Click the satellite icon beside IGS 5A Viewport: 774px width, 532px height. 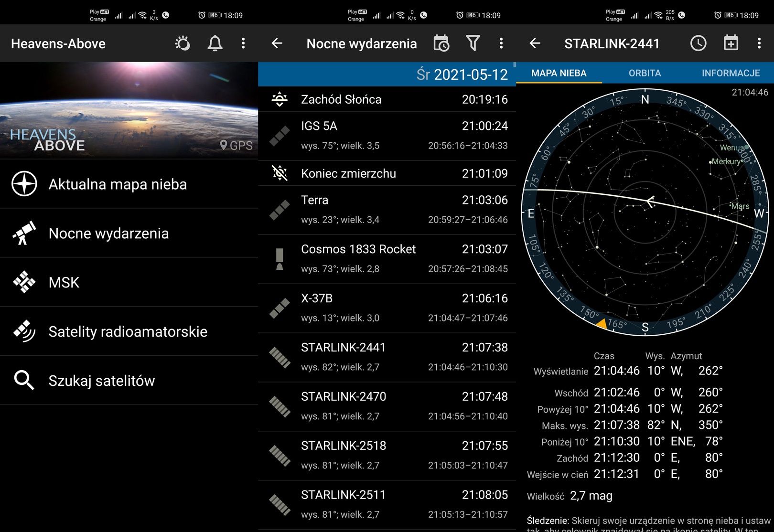pos(279,136)
